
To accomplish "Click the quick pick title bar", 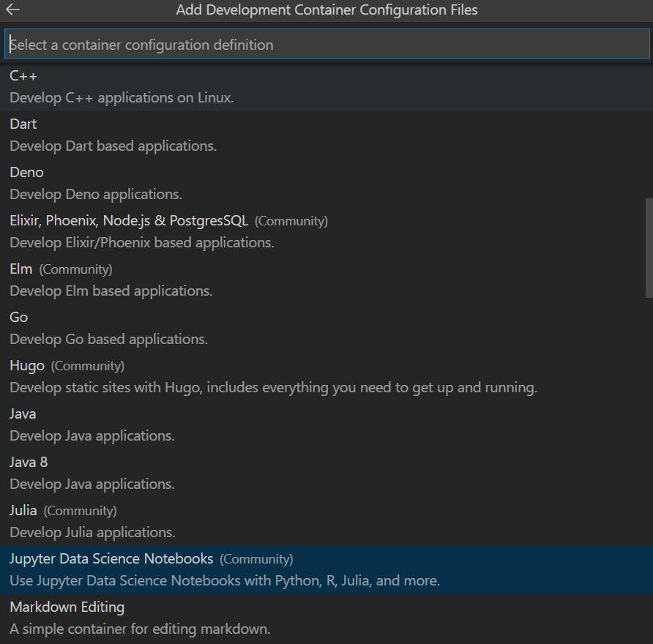I will pos(326,10).
